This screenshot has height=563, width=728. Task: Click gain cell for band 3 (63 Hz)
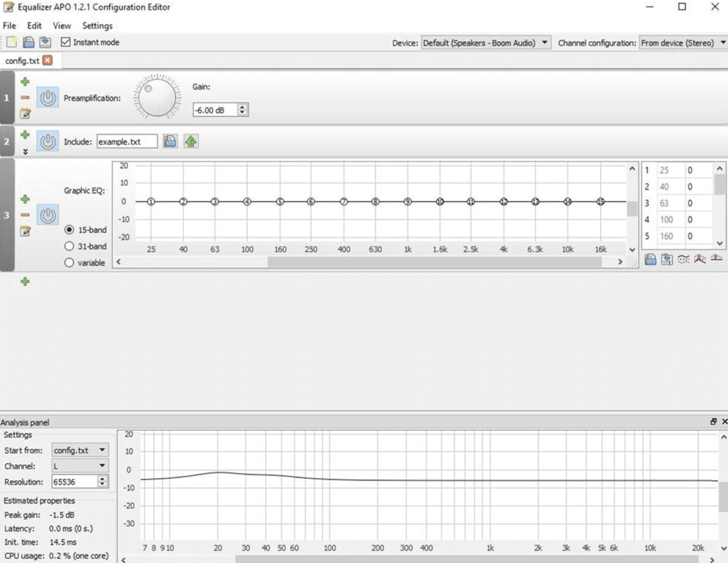pos(699,203)
